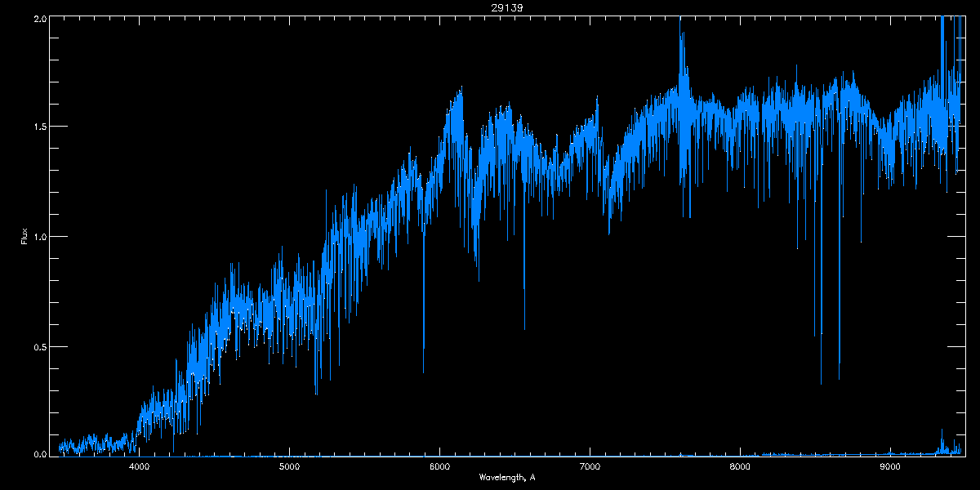Click the 8000 x-axis tick label

(740, 466)
